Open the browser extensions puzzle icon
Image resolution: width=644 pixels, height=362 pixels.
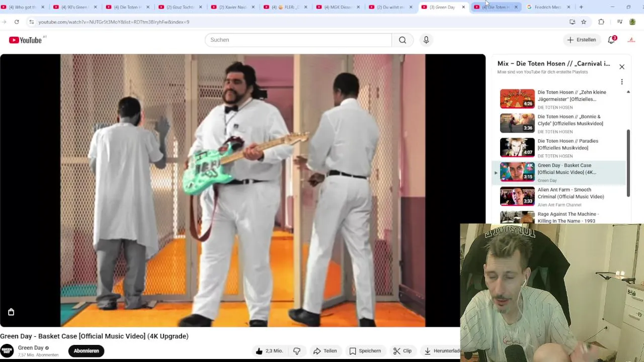601,22
